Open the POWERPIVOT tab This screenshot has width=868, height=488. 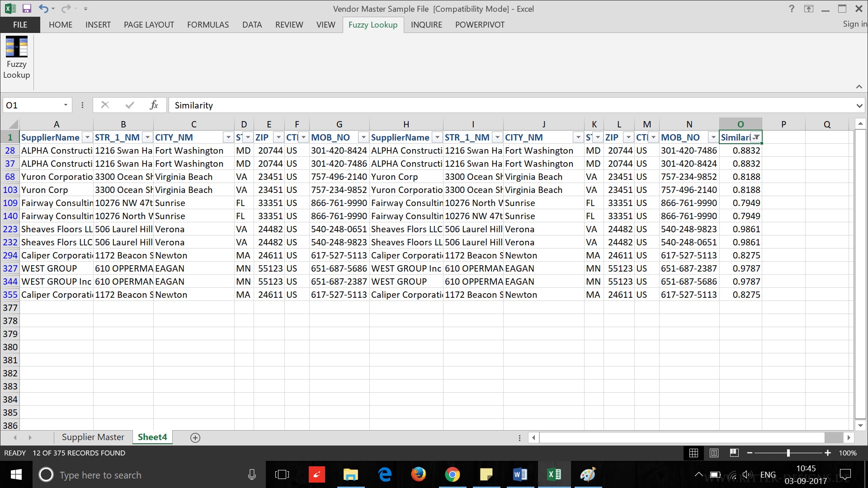(x=480, y=25)
